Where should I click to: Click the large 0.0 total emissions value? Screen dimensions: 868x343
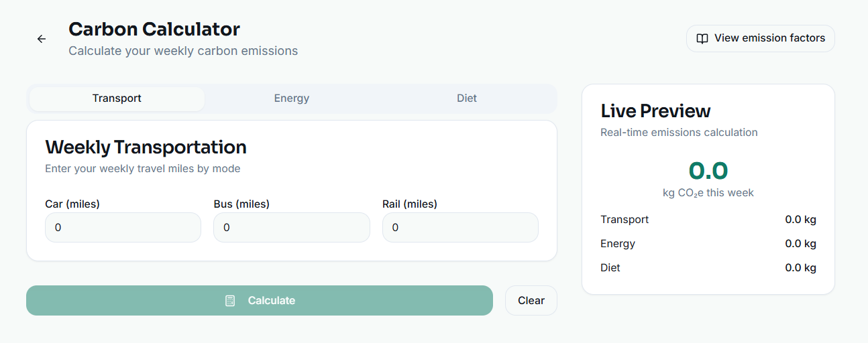(x=708, y=171)
